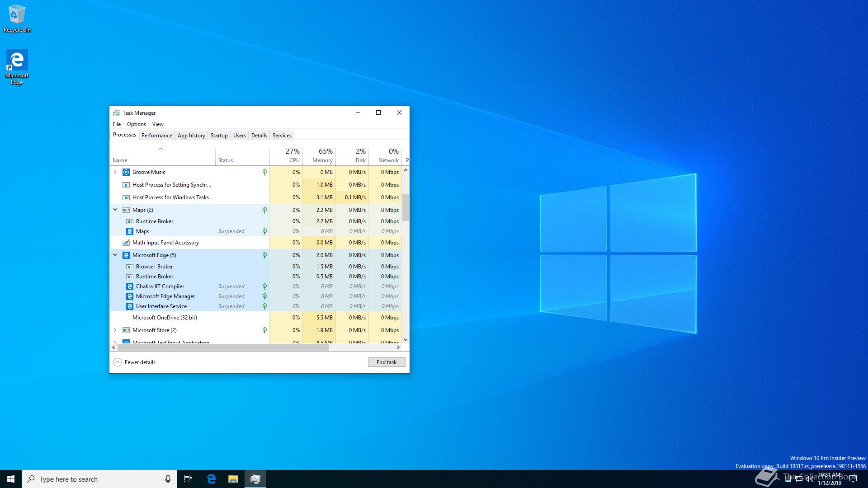Expand the Groove Music process group
The height and width of the screenshot is (488, 868).
(x=115, y=172)
